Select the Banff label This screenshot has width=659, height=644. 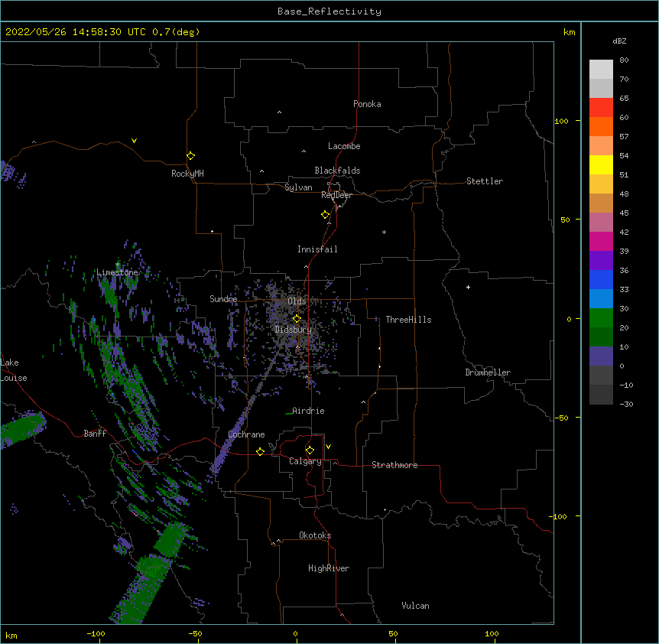(95, 434)
